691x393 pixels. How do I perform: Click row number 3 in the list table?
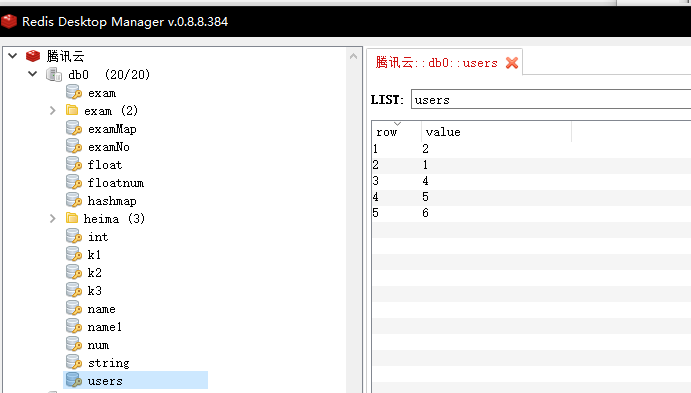tap(375, 181)
